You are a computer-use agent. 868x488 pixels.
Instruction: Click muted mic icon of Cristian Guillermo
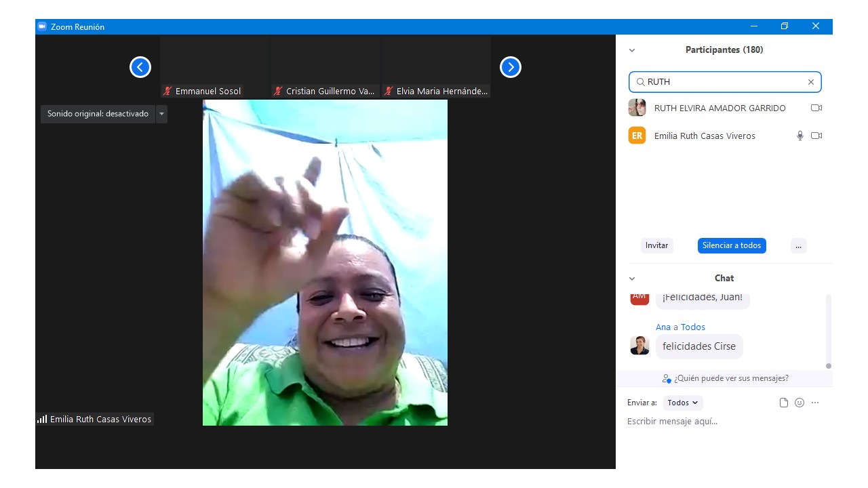pyautogui.click(x=278, y=91)
